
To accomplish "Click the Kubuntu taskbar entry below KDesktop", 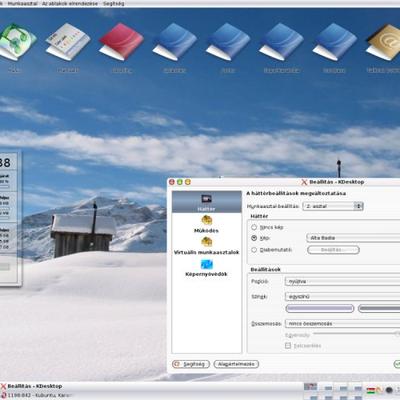I will (x=36, y=395).
